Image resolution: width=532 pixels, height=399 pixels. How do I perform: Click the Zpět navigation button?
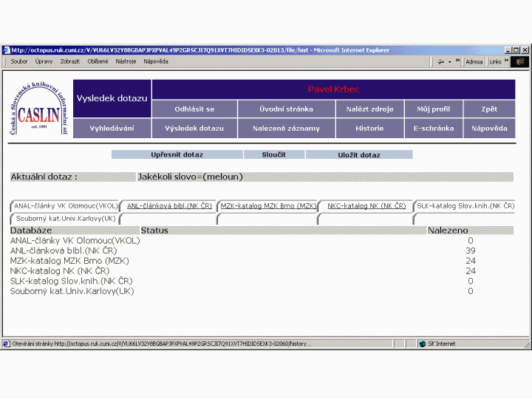pos(489,109)
